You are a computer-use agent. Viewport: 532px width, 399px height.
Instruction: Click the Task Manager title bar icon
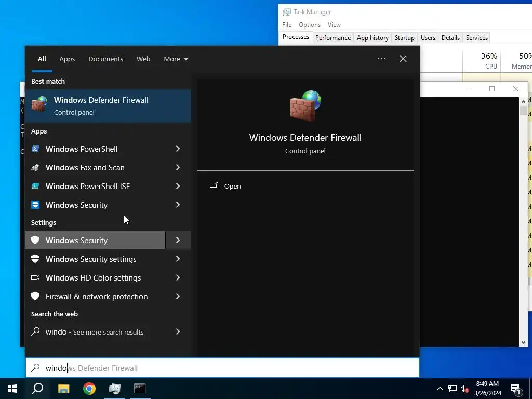coord(287,12)
